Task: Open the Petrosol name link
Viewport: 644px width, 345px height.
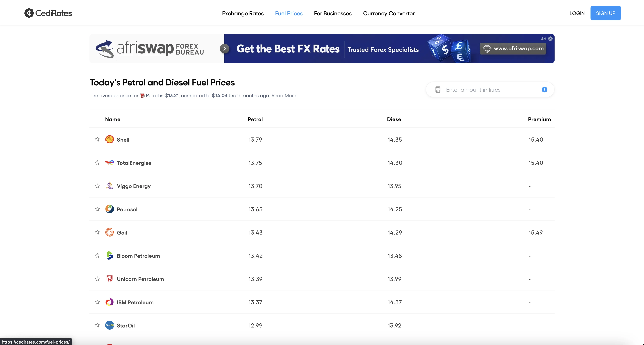Action: [127, 209]
